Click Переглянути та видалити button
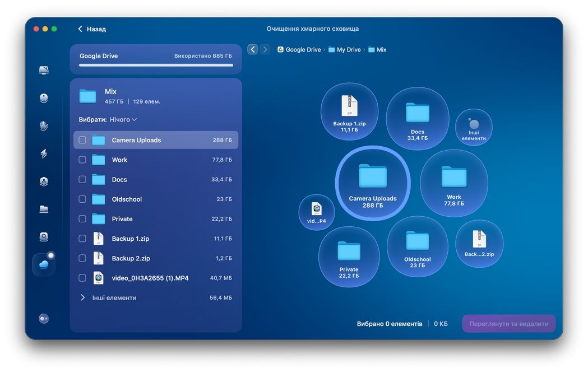Viewport: 588px width, 373px height. coord(509,324)
